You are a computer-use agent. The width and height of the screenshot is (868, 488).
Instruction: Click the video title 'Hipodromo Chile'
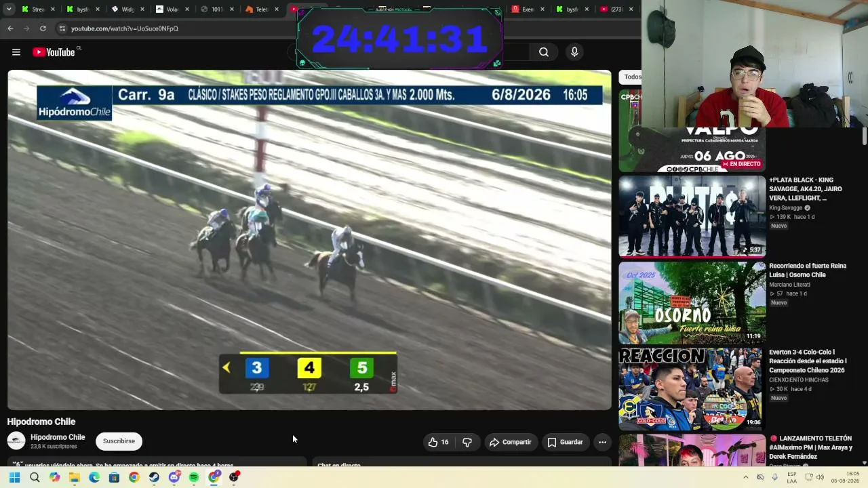click(x=41, y=422)
